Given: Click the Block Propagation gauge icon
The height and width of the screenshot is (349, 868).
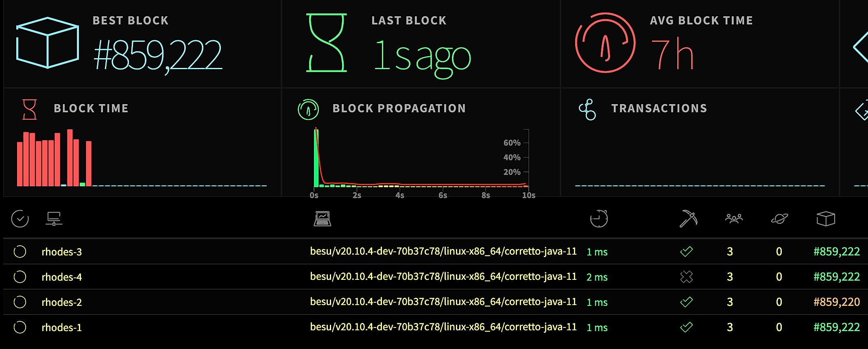Looking at the screenshot, I should [308, 109].
